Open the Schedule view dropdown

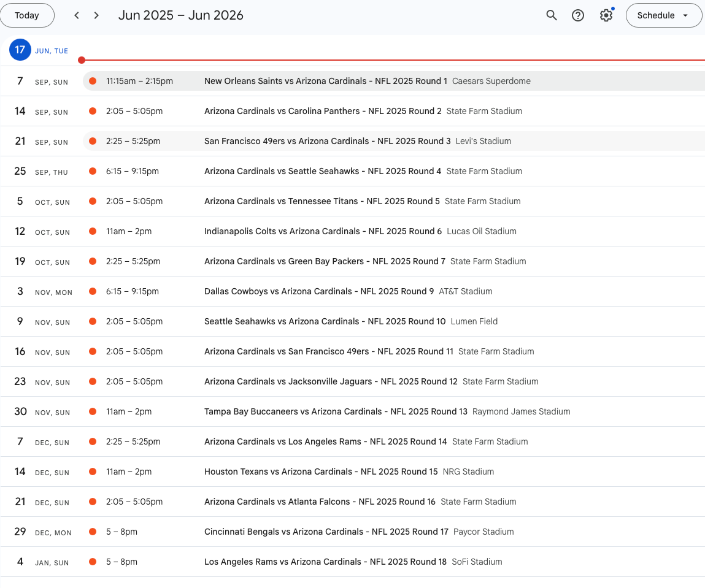pyautogui.click(x=664, y=15)
